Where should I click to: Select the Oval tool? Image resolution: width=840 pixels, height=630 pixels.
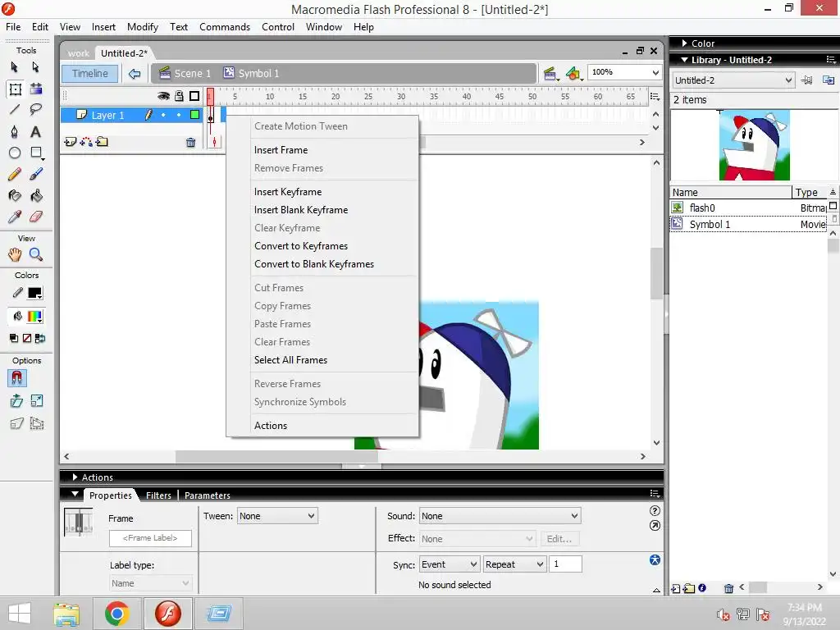(x=15, y=153)
